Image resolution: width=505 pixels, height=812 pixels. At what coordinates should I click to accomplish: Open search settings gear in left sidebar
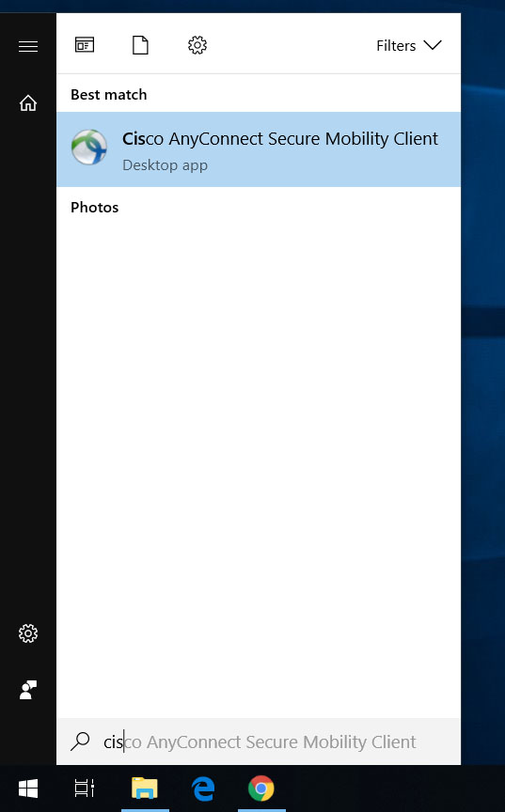click(28, 633)
